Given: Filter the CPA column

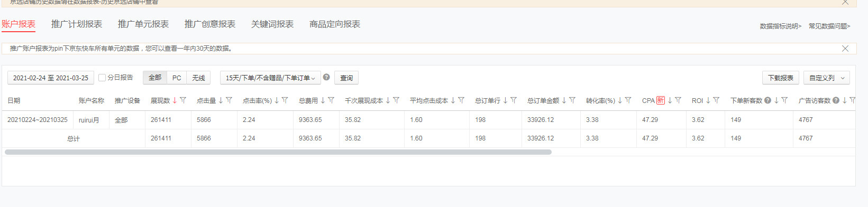Looking at the screenshot, I should click(678, 100).
